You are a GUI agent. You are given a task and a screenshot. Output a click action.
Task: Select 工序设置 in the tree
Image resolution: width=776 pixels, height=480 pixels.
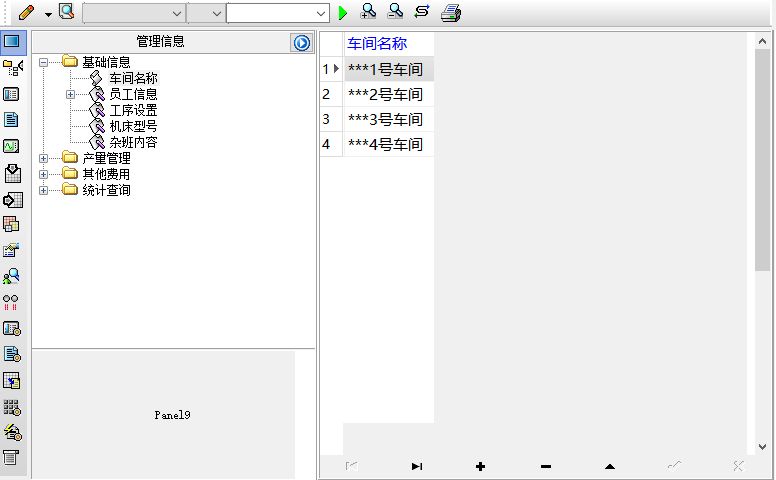[x=133, y=110]
